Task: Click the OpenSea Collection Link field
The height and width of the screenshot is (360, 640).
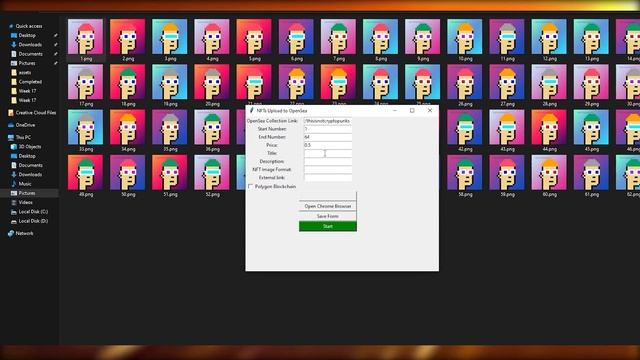Action: (x=328, y=121)
